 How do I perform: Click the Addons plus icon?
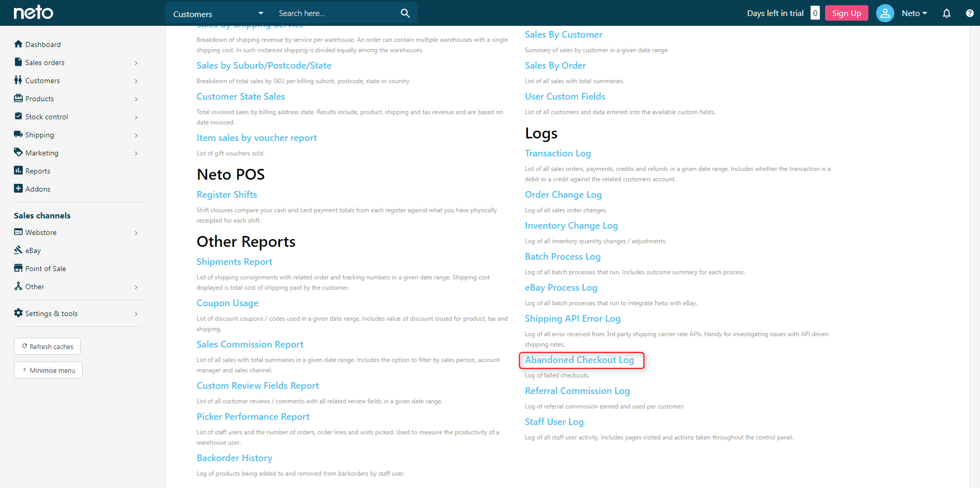19,188
